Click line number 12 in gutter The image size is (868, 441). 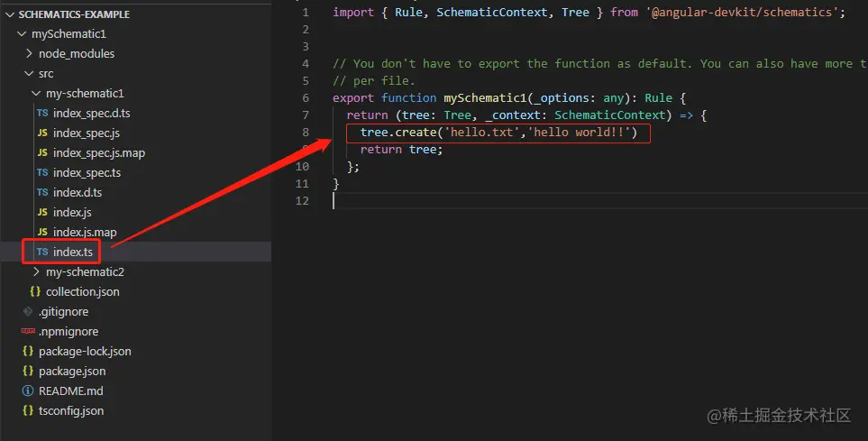pyautogui.click(x=302, y=200)
